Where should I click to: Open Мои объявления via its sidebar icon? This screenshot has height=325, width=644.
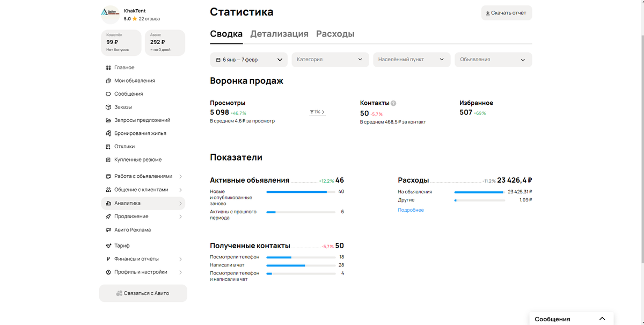108,81
